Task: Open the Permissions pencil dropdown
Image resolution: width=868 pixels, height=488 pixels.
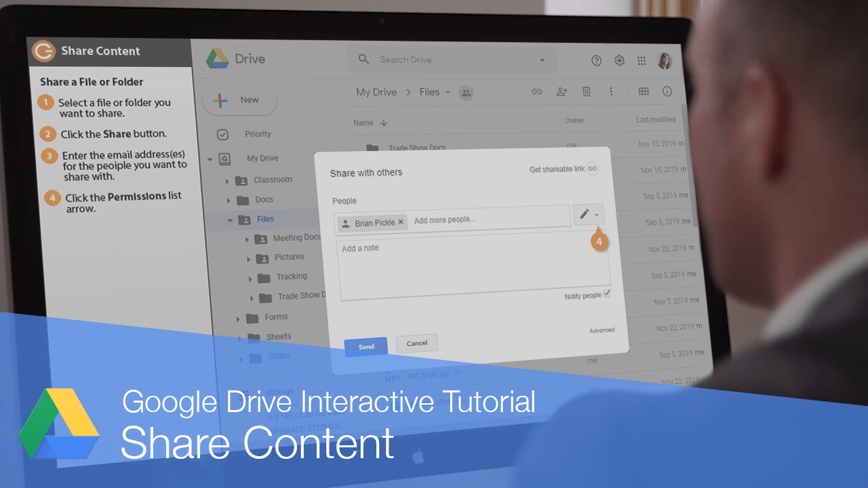Action: (589, 214)
